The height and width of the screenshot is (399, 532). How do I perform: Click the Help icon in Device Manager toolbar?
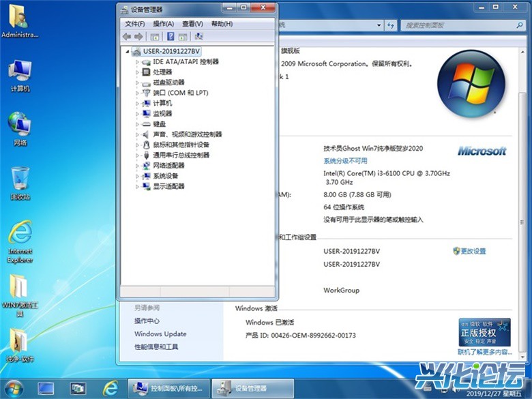(x=170, y=37)
